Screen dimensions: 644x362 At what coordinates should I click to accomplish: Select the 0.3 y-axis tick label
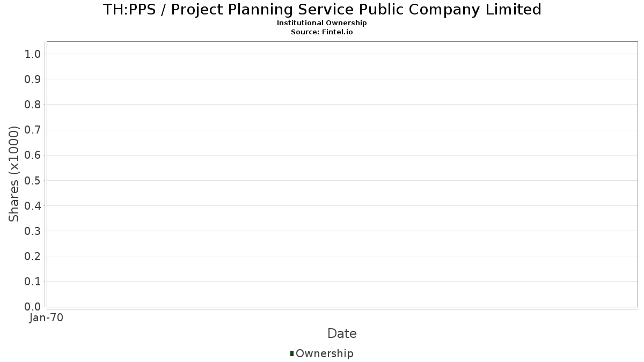pyautogui.click(x=33, y=231)
